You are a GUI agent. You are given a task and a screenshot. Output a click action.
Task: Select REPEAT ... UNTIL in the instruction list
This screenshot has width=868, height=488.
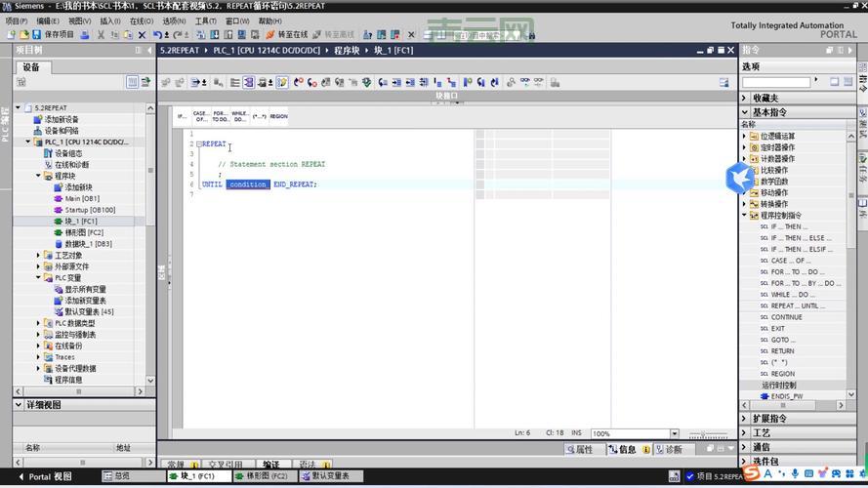[794, 305]
